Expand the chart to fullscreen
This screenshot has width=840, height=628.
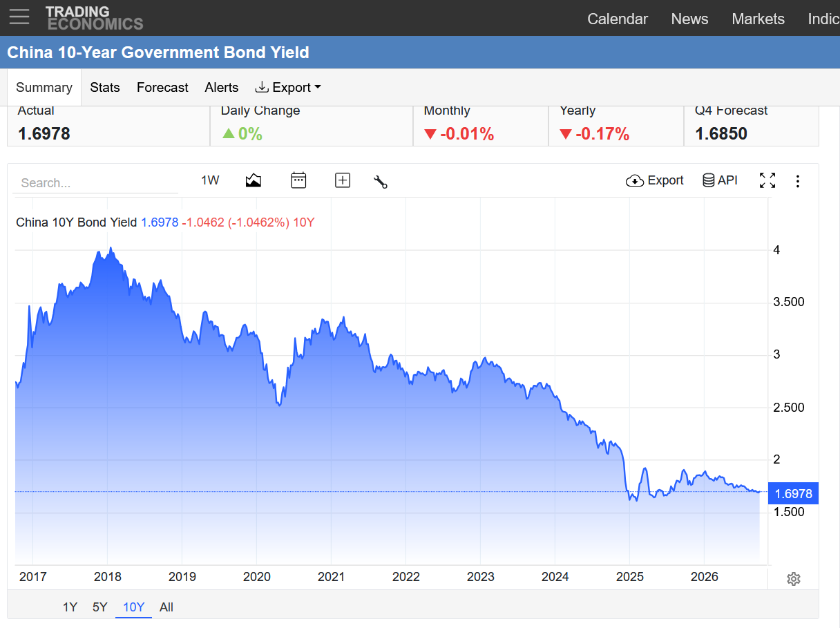point(767,180)
